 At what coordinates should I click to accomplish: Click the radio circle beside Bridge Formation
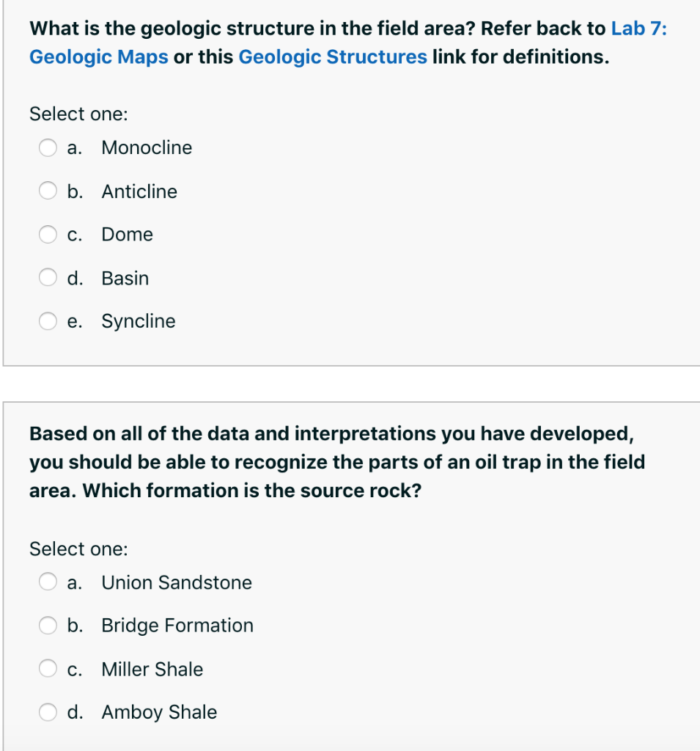(48, 626)
